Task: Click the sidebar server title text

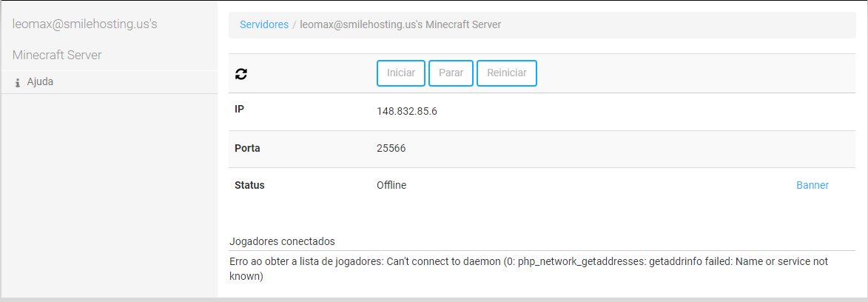Action: coord(84,40)
